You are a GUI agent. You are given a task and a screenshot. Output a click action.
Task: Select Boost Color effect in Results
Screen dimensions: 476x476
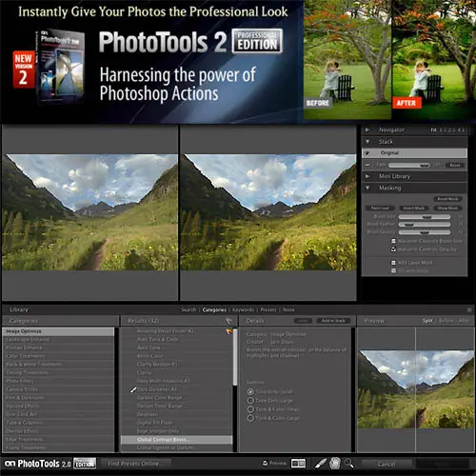click(177, 356)
